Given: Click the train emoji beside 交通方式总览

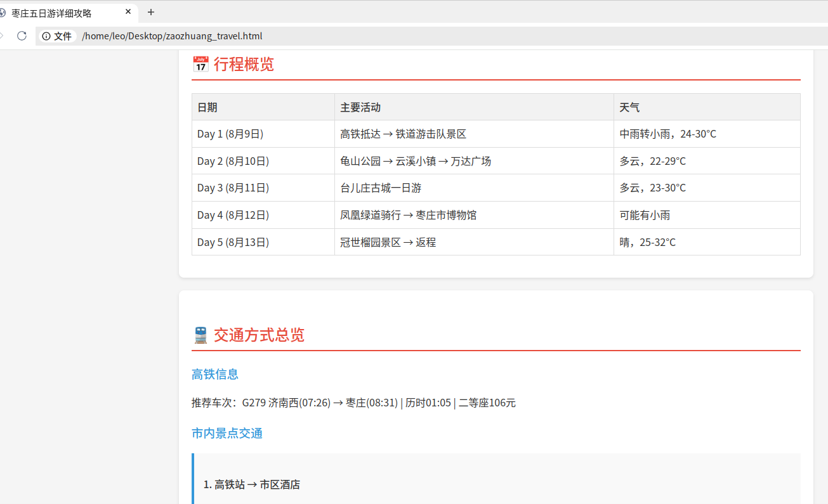Looking at the screenshot, I should (x=200, y=335).
